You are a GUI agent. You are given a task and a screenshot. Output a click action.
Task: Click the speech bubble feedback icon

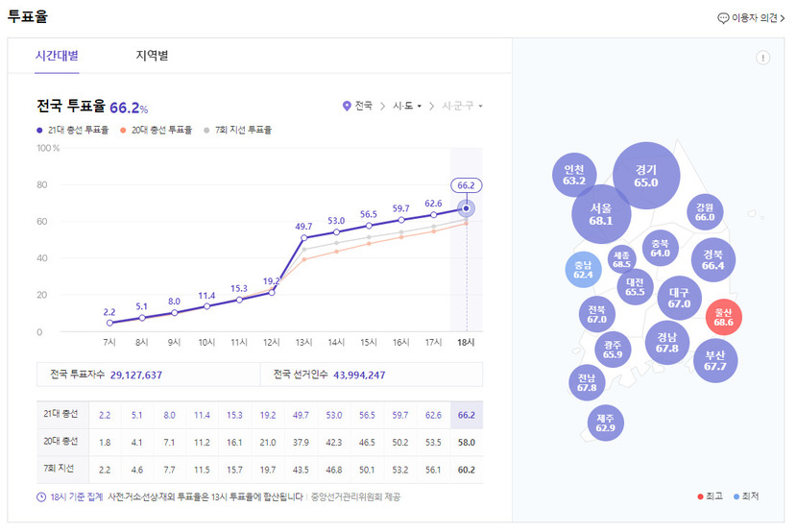pyautogui.click(x=723, y=18)
